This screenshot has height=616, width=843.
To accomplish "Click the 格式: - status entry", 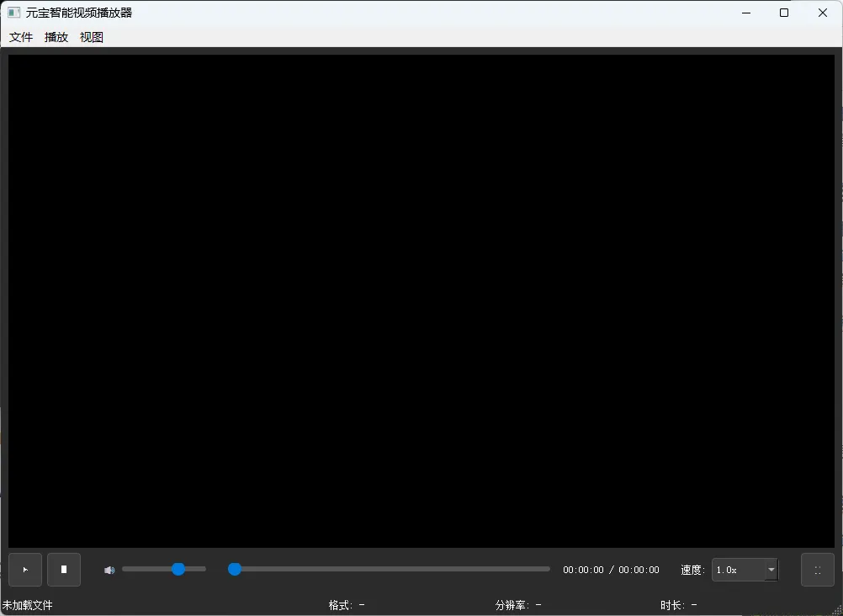I will click(x=347, y=605).
